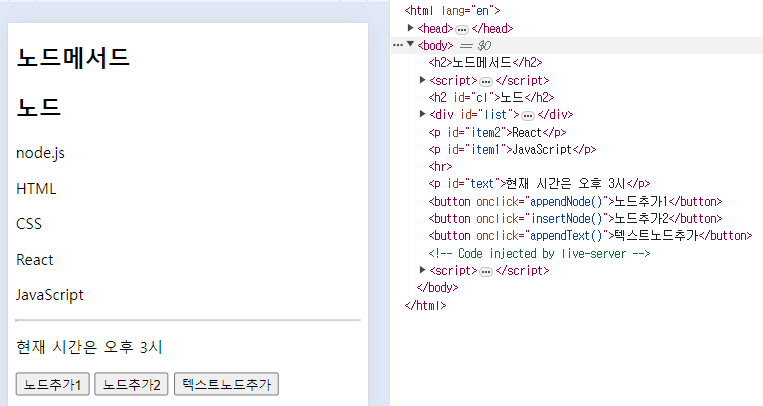Select the h2 id="cl" element row
The width and height of the screenshot is (763, 406).
491,97
